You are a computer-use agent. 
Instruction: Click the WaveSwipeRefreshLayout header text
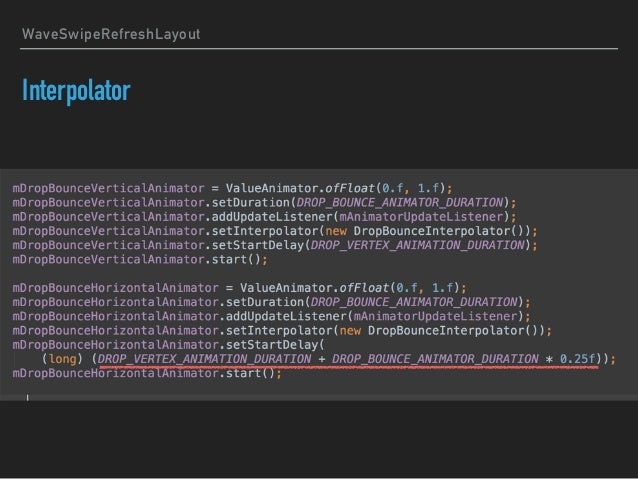point(111,34)
